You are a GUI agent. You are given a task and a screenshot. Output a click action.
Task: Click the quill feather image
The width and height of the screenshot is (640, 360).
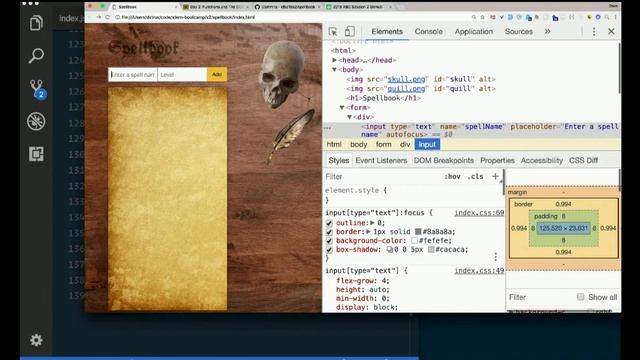tap(291, 135)
